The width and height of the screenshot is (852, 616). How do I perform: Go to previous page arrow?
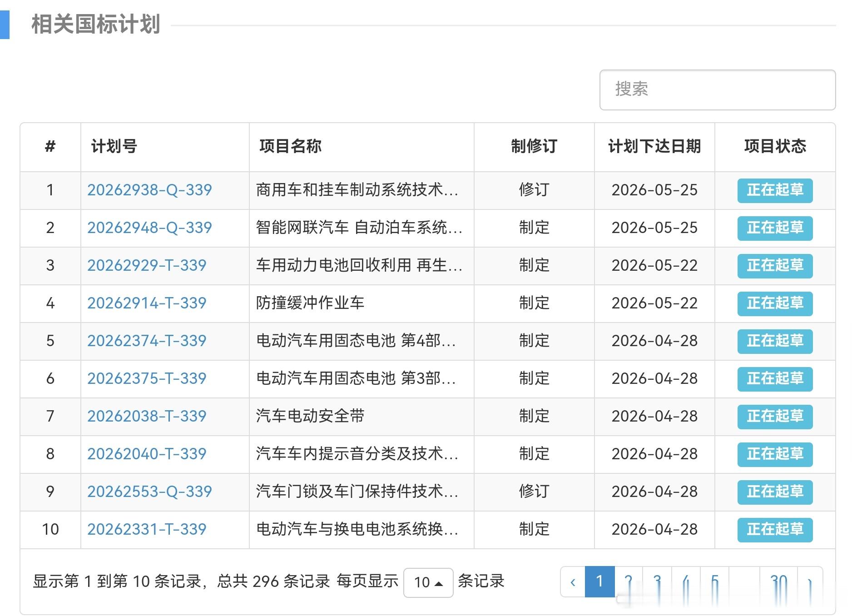(573, 581)
